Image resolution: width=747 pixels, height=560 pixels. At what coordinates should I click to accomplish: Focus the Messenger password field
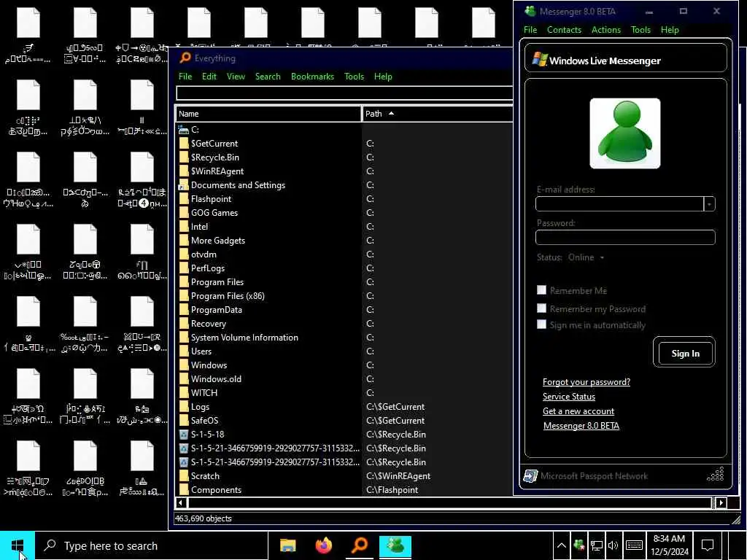(x=625, y=237)
